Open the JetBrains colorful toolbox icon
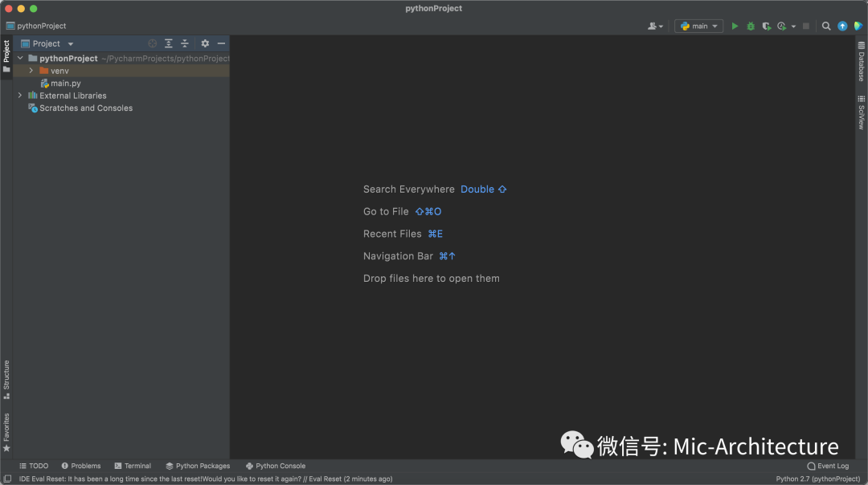 pos(858,26)
